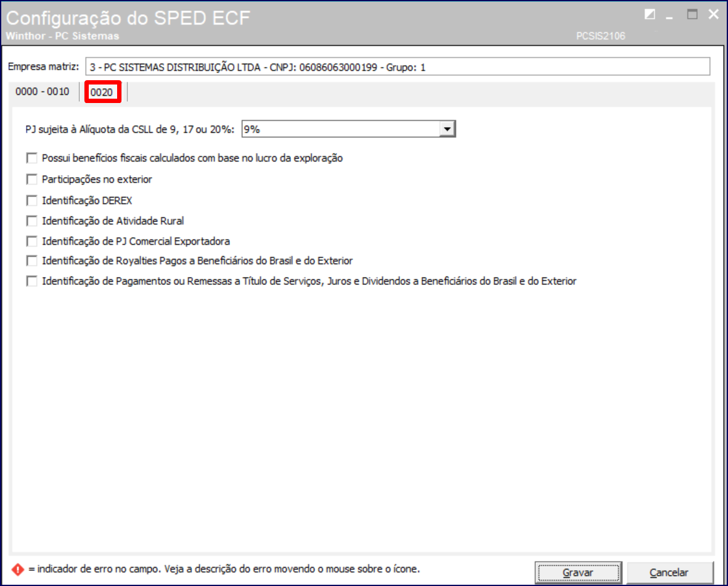
Task: Check Identificação de PJ Comercial Exportadora
Action: point(31,241)
